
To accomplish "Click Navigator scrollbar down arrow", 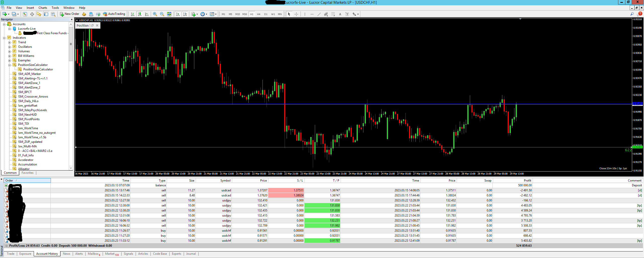I will (71, 168).
